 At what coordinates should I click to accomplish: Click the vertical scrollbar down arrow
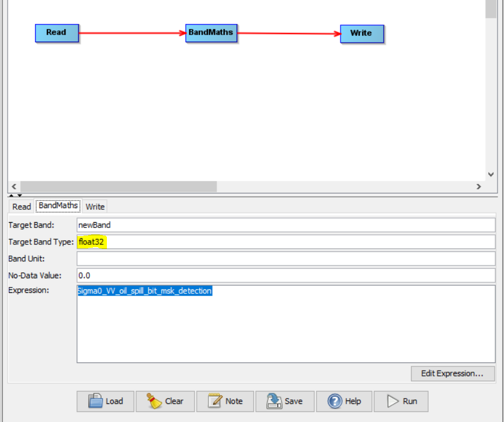[491, 174]
